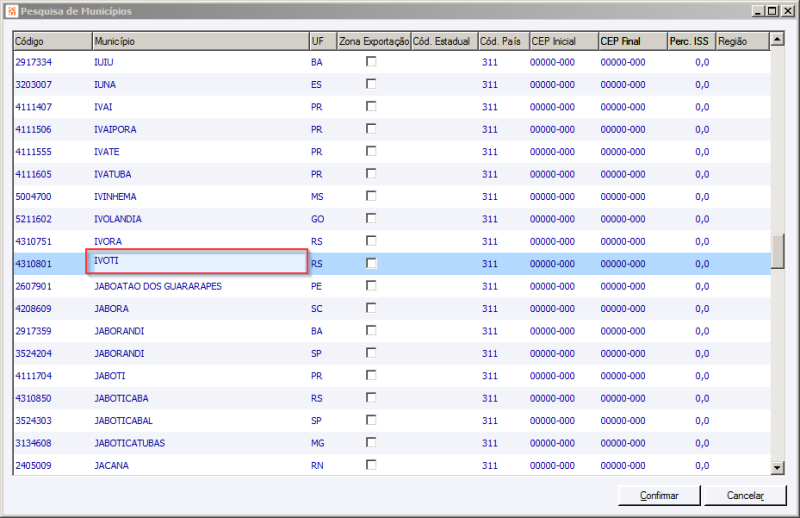Maximize the Pesquisa de Municípios window
This screenshot has width=800, height=518.
coord(772,11)
